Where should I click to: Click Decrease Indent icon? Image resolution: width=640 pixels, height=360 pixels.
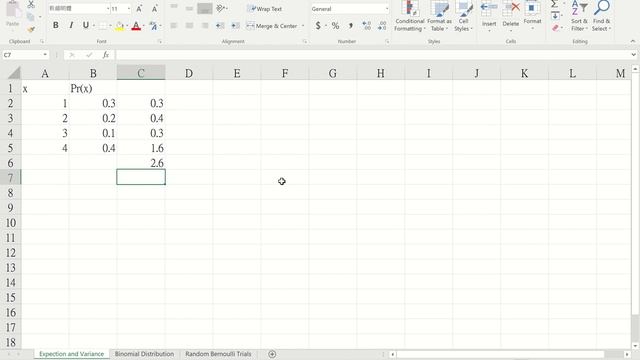220,26
